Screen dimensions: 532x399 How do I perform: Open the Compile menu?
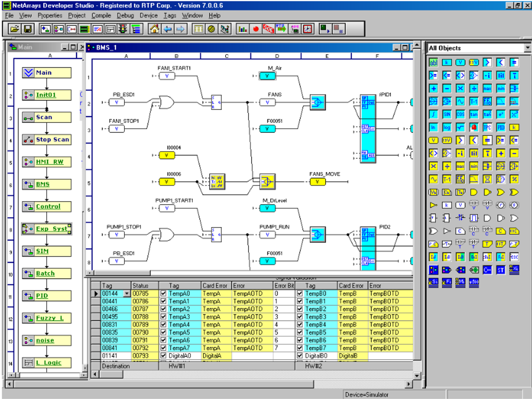101,15
